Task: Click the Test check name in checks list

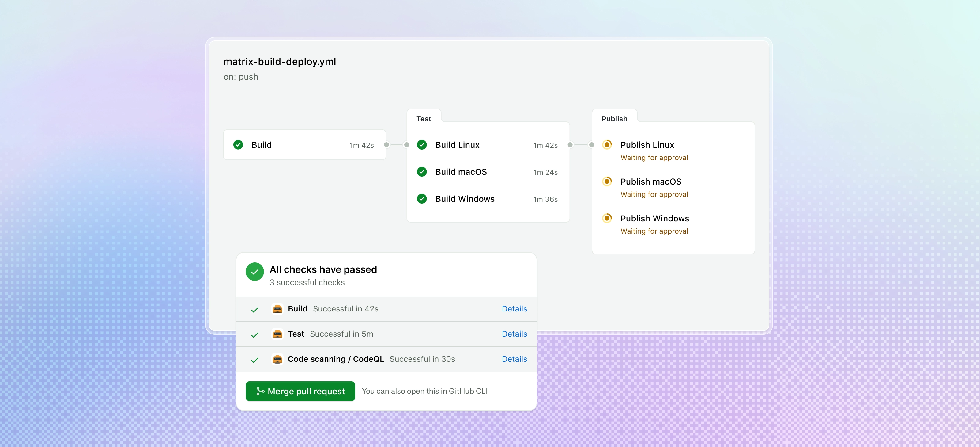Action: pyautogui.click(x=296, y=334)
